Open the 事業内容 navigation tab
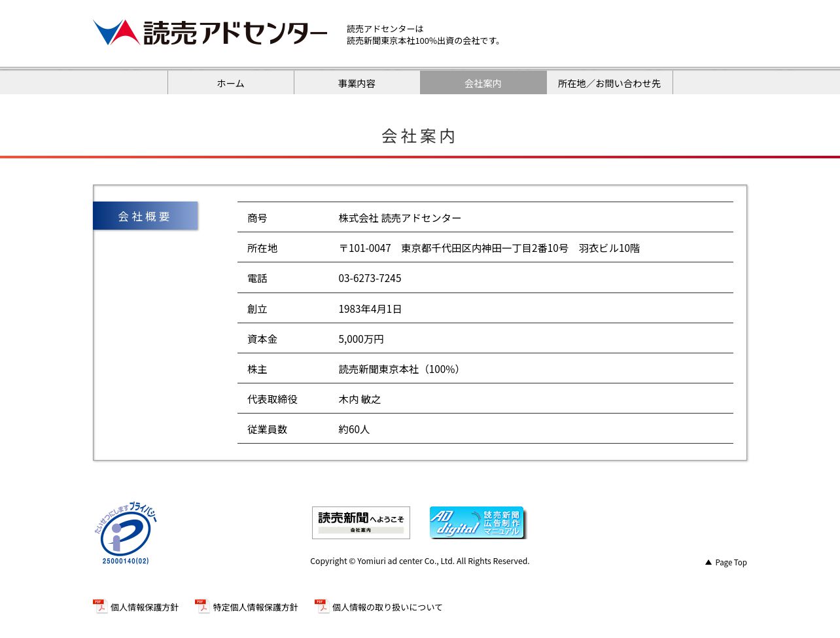The height and width of the screenshot is (638, 840). click(x=357, y=83)
